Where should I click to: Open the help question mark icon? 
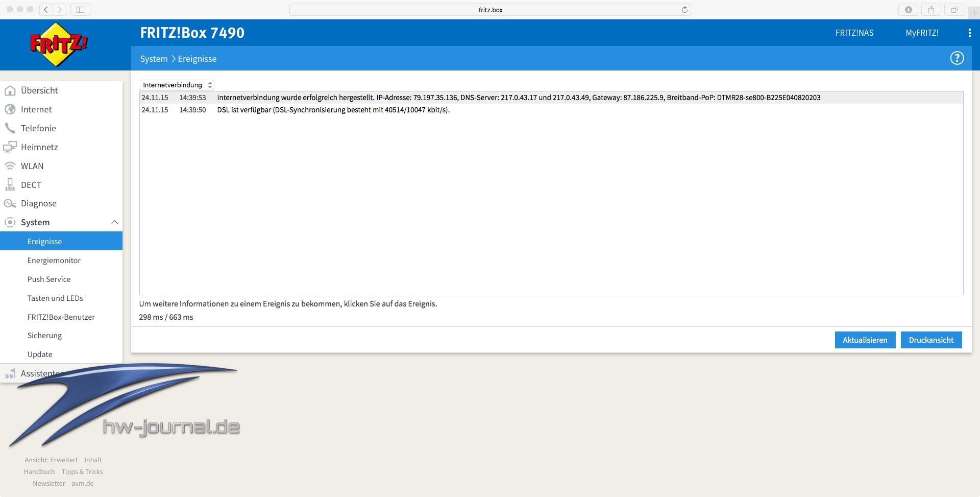point(957,58)
